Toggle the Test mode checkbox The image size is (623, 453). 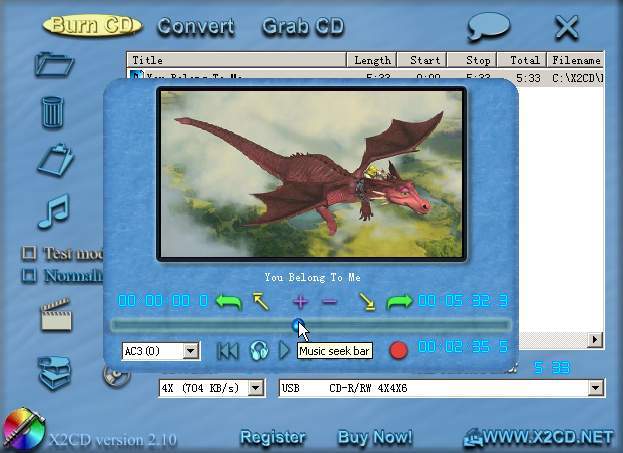29,253
